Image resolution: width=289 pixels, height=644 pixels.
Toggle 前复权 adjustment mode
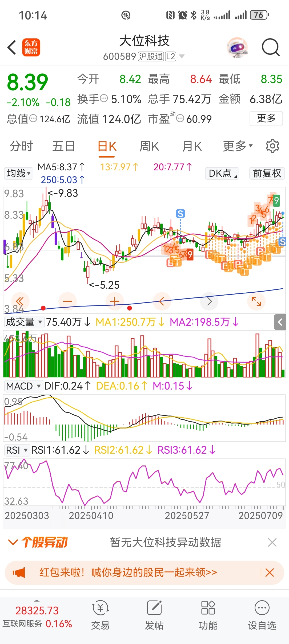coord(267,173)
